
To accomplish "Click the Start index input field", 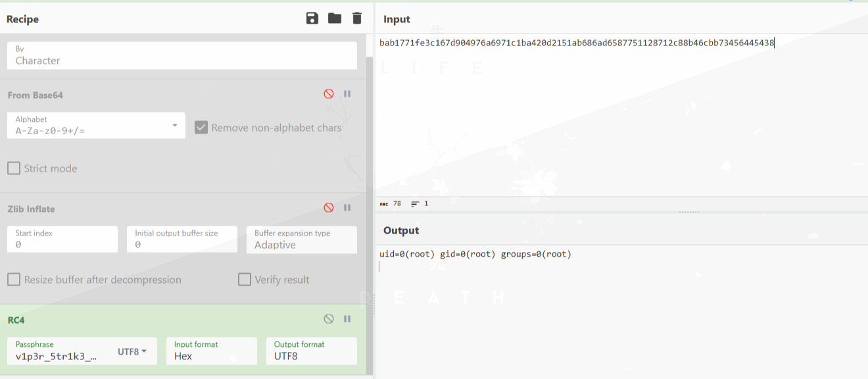I will pos(62,240).
